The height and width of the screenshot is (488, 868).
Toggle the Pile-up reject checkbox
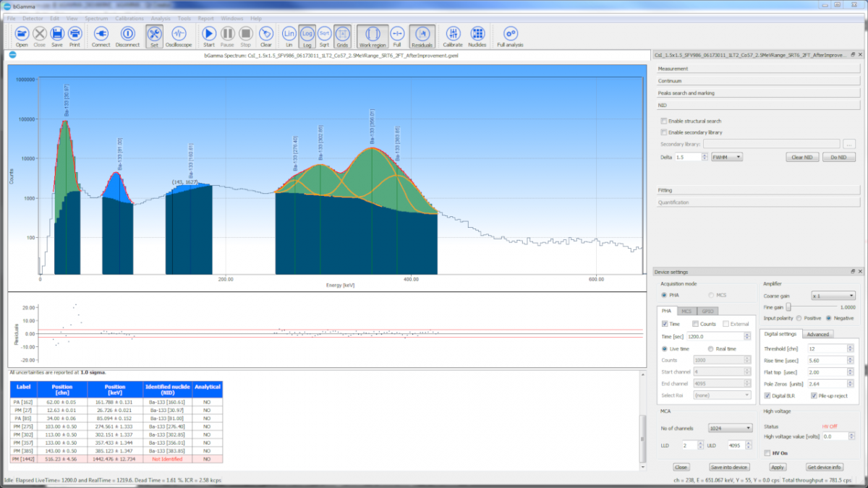814,395
